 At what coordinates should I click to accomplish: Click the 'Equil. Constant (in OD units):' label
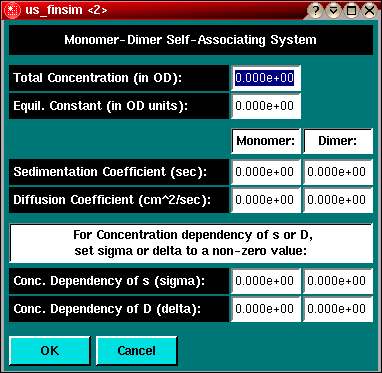coord(119,106)
